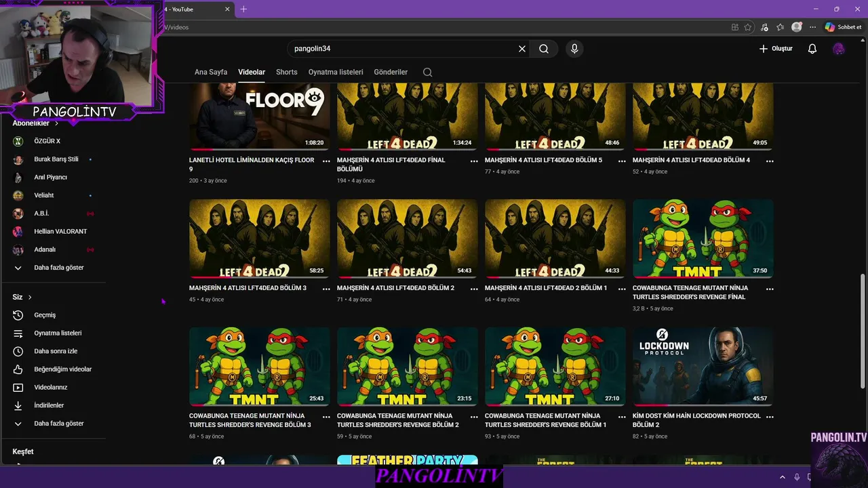Open a new browser tab

point(243,9)
